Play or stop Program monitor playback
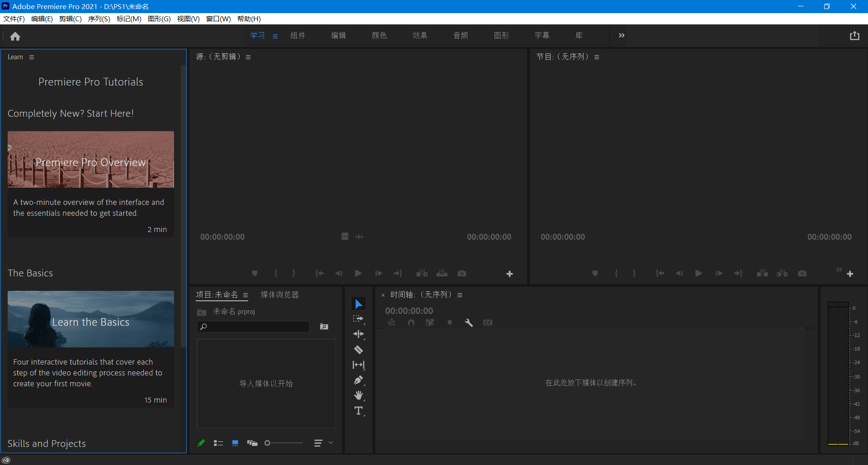The height and width of the screenshot is (465, 868). [x=698, y=273]
